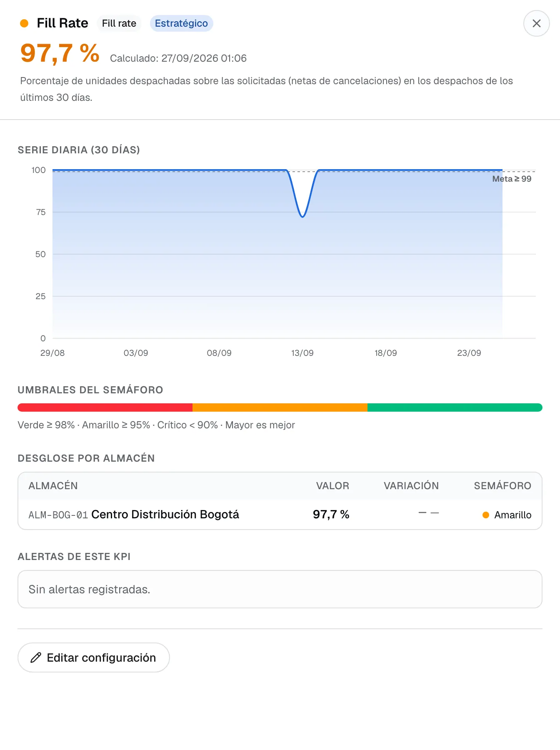Click the Estratégico badge

pyautogui.click(x=181, y=23)
